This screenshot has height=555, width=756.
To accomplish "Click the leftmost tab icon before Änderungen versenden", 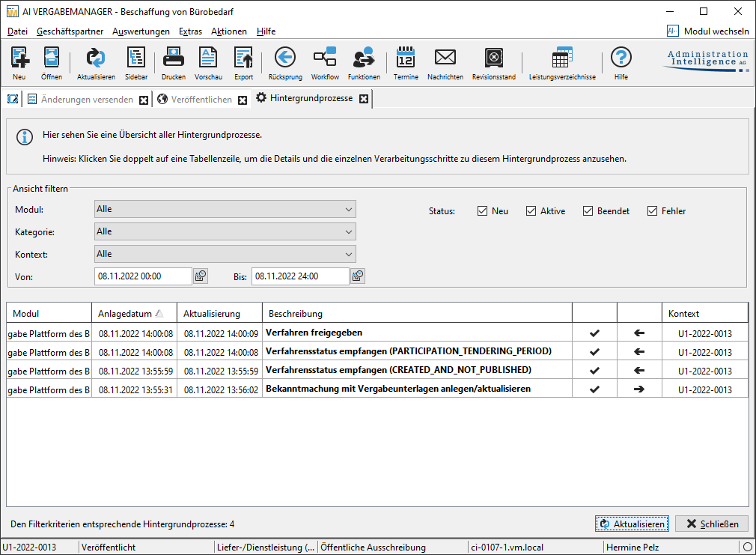I will tap(13, 99).
